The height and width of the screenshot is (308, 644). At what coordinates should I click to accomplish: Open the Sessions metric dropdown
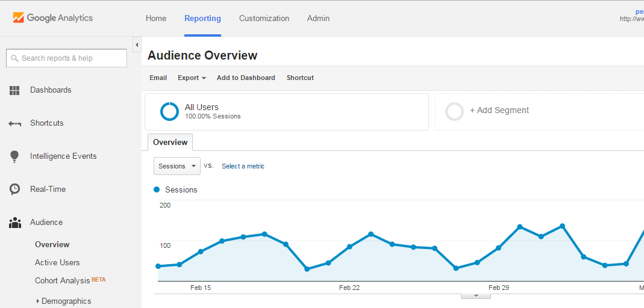click(x=177, y=166)
